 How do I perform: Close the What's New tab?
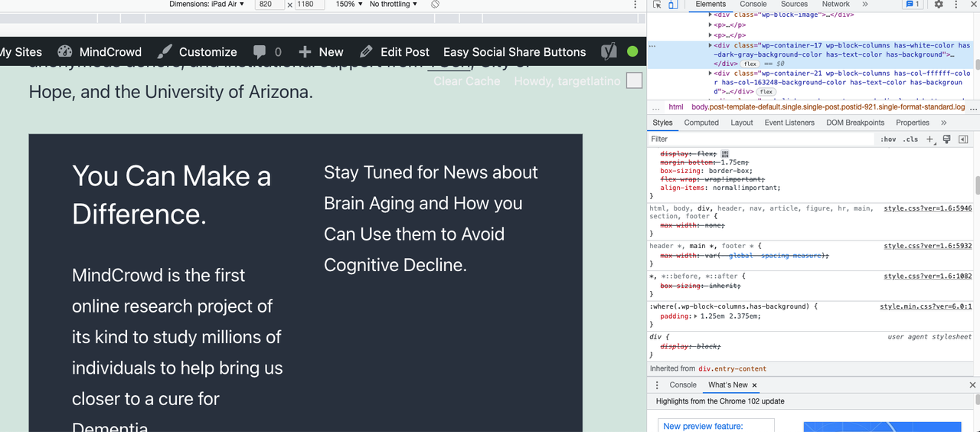click(x=754, y=385)
